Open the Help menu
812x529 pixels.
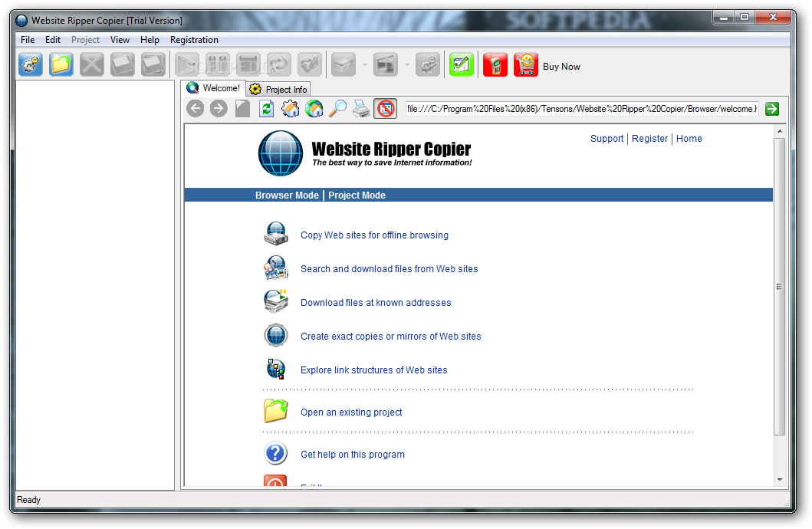tap(150, 40)
